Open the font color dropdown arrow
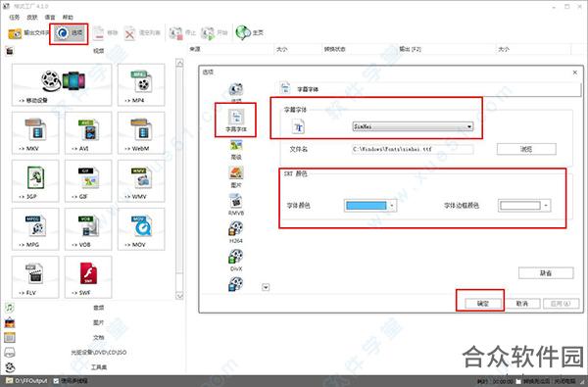The image size is (588, 387). (392, 206)
